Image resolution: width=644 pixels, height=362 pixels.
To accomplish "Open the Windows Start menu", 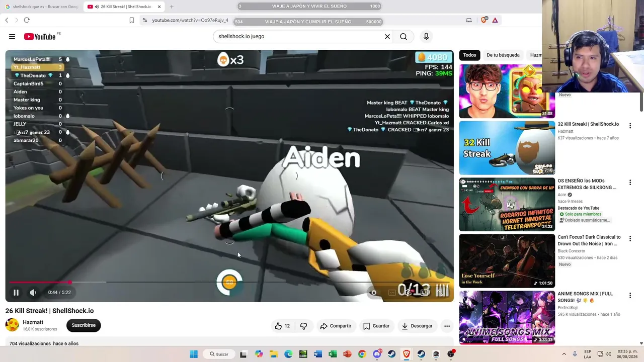I will [x=194, y=354].
